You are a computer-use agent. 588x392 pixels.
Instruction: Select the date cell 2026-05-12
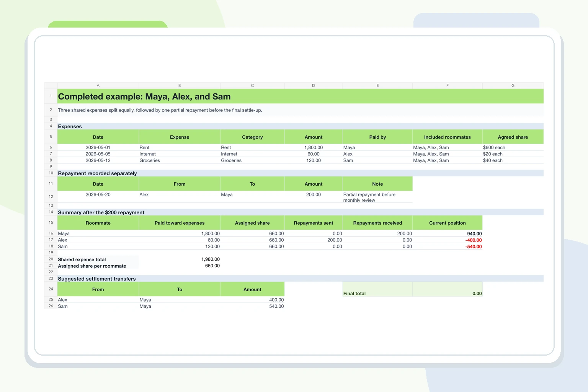coord(98,160)
